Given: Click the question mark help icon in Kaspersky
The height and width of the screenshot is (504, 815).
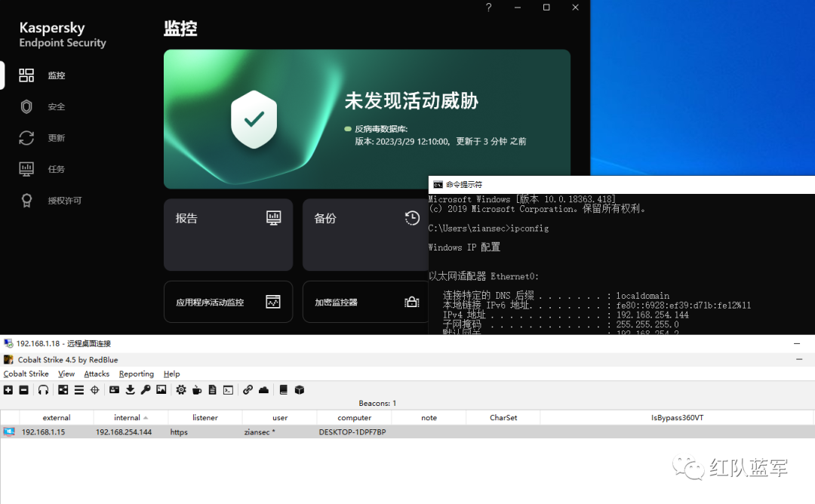Looking at the screenshot, I should pyautogui.click(x=488, y=8).
